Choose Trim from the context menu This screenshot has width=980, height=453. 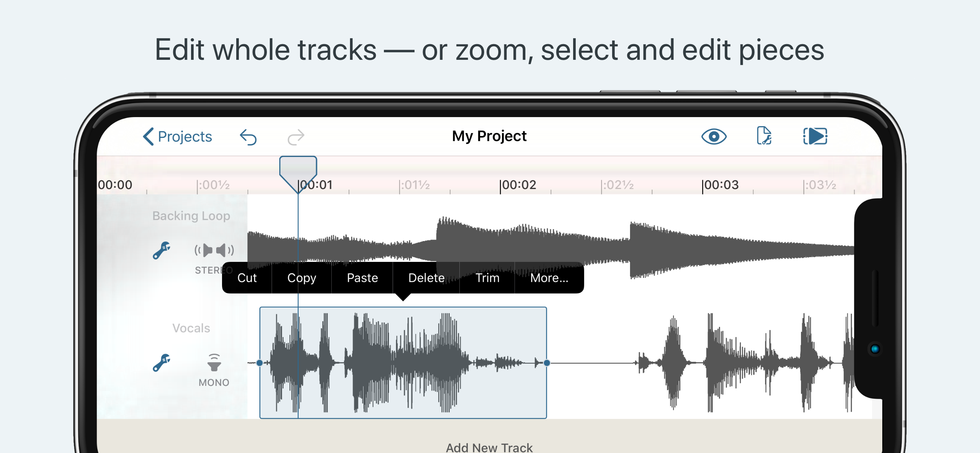pos(487,278)
